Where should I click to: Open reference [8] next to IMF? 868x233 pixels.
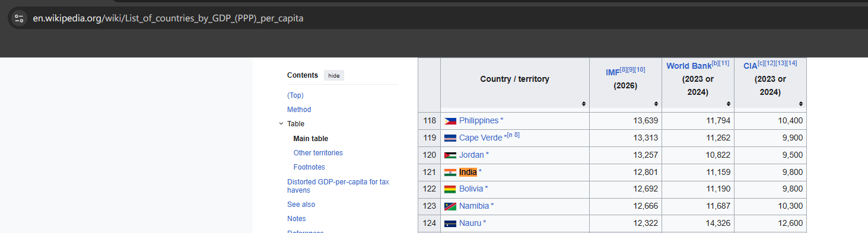pos(623,69)
